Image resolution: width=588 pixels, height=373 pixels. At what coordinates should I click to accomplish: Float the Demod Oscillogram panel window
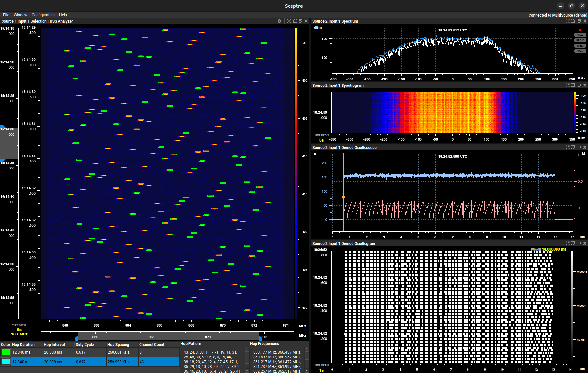(x=579, y=243)
